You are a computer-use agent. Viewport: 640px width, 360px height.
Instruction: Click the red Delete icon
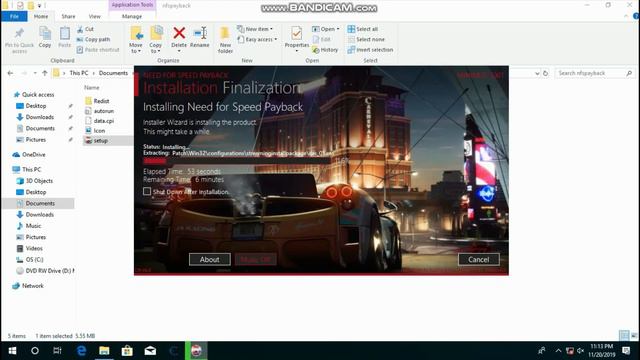(179, 33)
